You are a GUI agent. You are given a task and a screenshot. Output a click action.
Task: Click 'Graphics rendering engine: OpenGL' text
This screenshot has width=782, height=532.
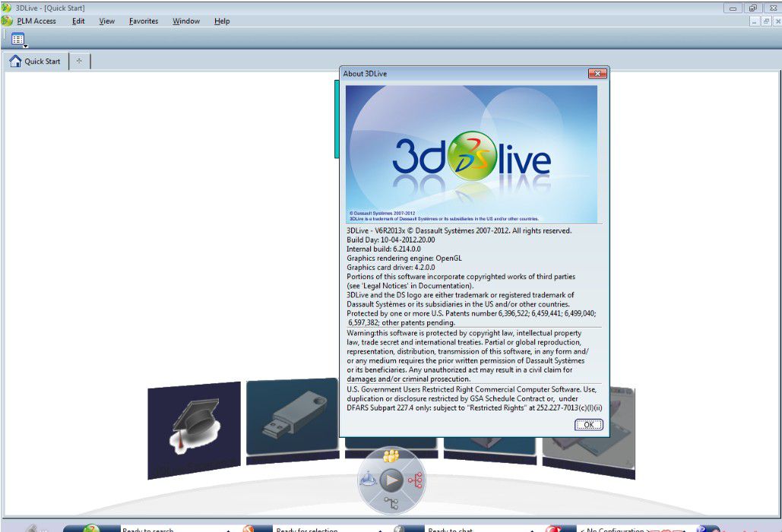404,258
